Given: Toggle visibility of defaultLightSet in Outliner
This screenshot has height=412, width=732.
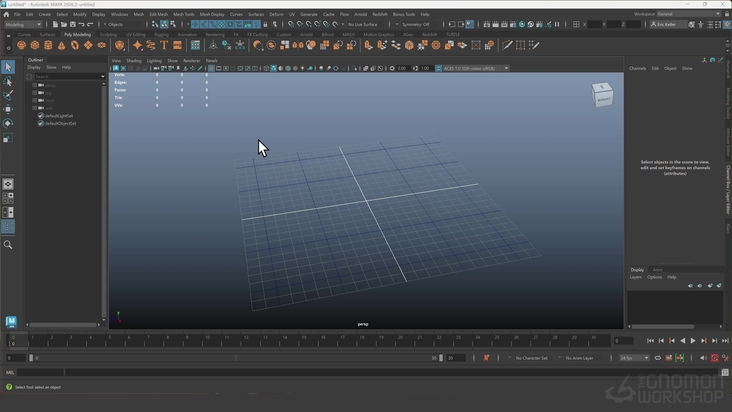Looking at the screenshot, I should pos(41,115).
